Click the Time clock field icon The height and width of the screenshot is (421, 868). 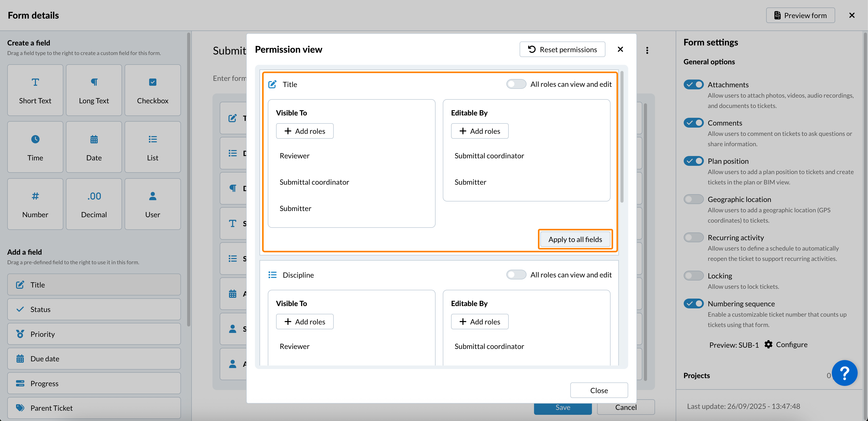(35, 139)
